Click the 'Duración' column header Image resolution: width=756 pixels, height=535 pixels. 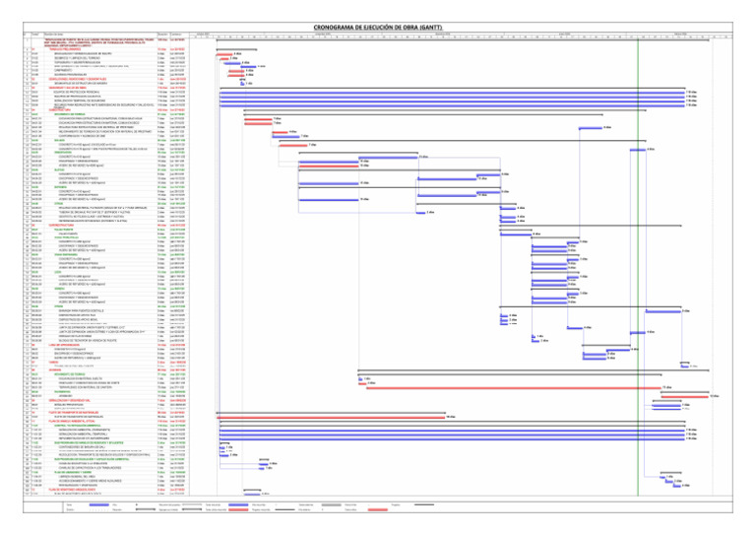(x=163, y=34)
